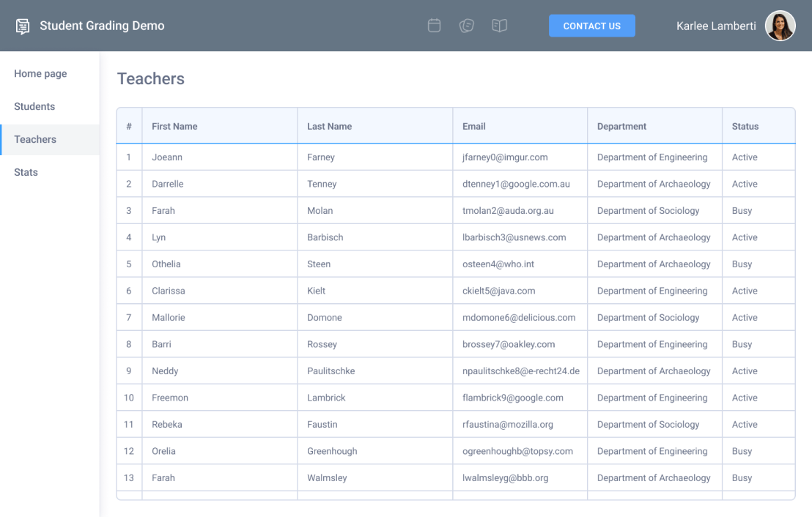Screen dimensions: 812x517
Task: Sort by First Name column header
Action: [174, 127]
